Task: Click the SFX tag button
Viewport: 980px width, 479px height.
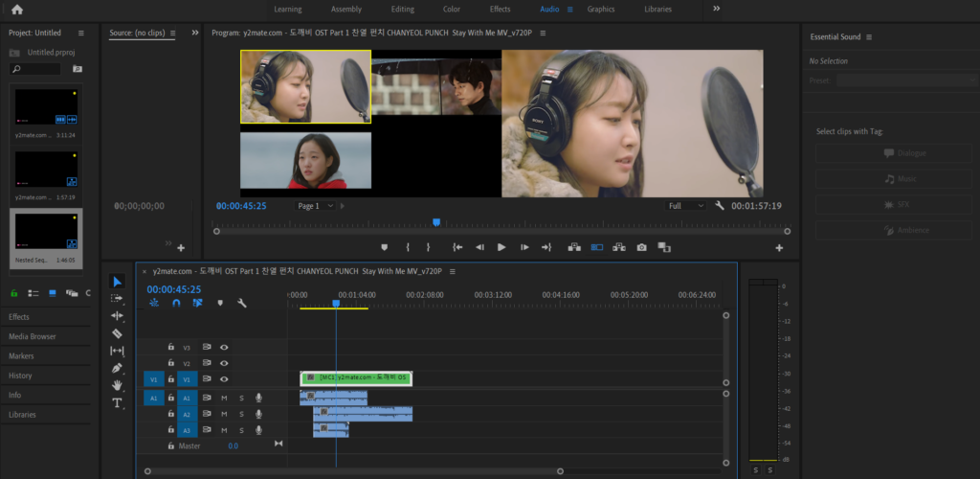Action: [893, 204]
